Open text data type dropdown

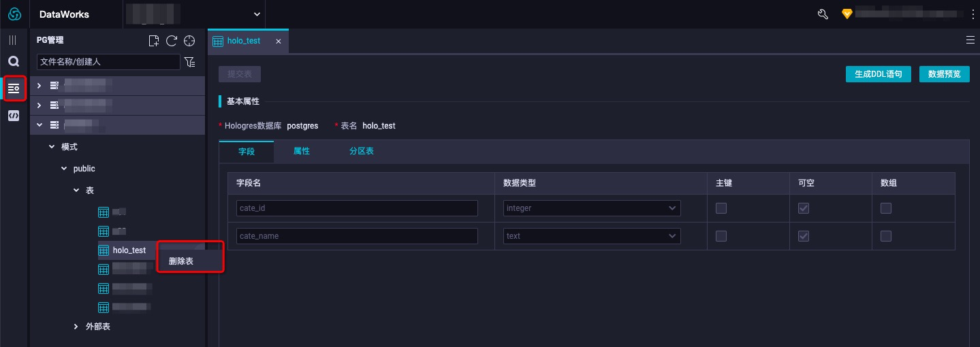coord(592,236)
